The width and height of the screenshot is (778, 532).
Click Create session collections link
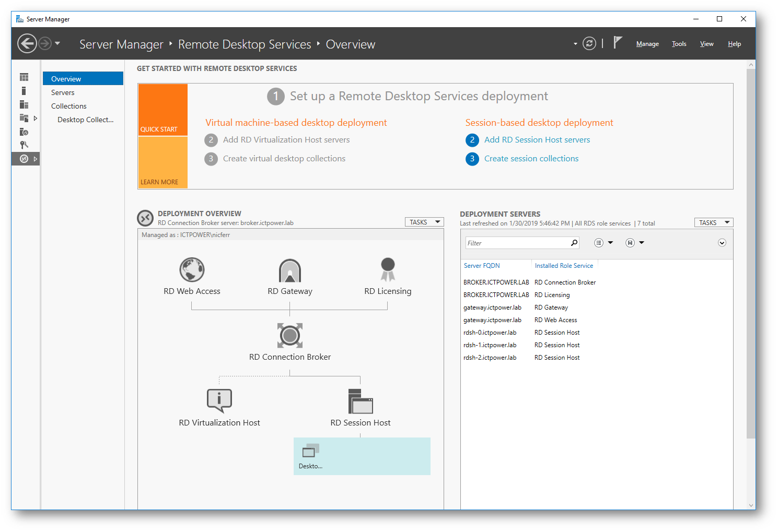coord(531,159)
